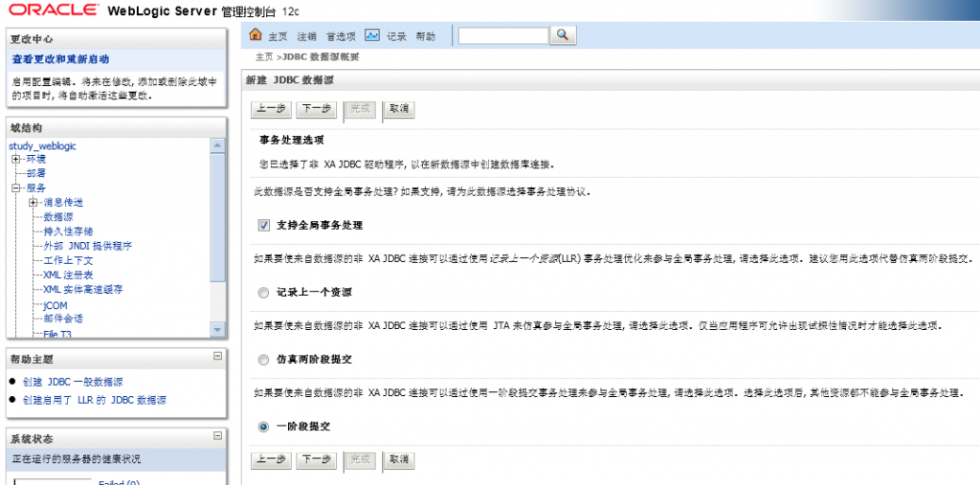Click bottom 上一步 button

(x=271, y=460)
